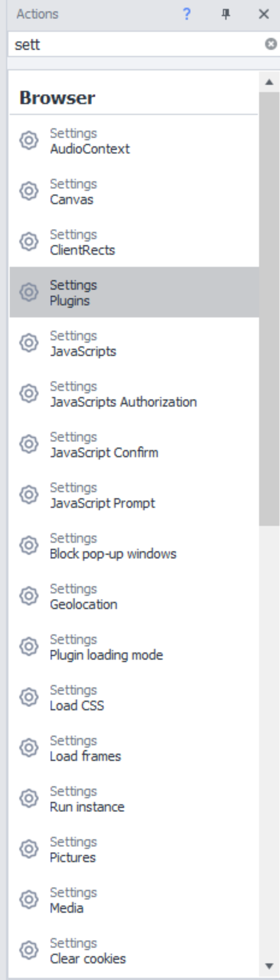Click the gear icon next to Media
This screenshot has width=280, height=980.
(29, 900)
